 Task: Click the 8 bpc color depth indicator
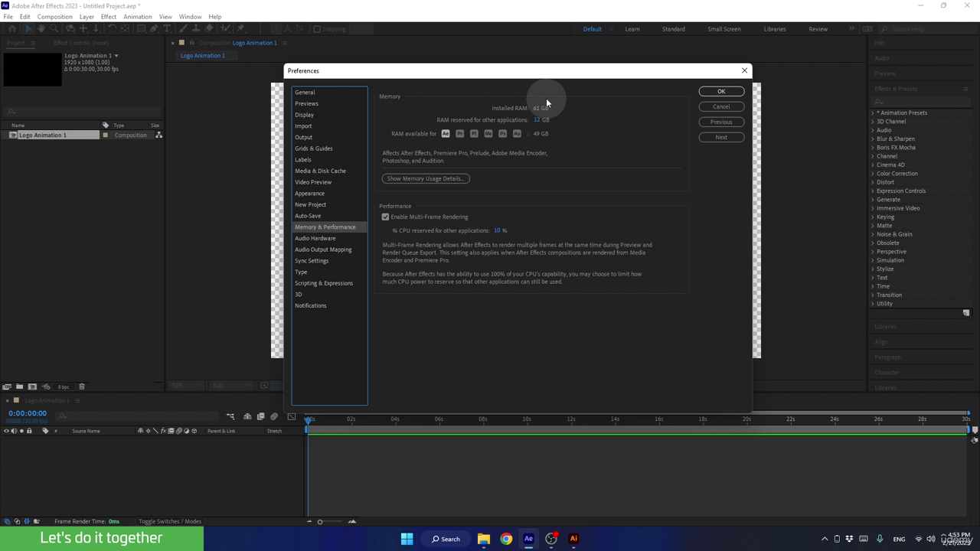point(64,386)
